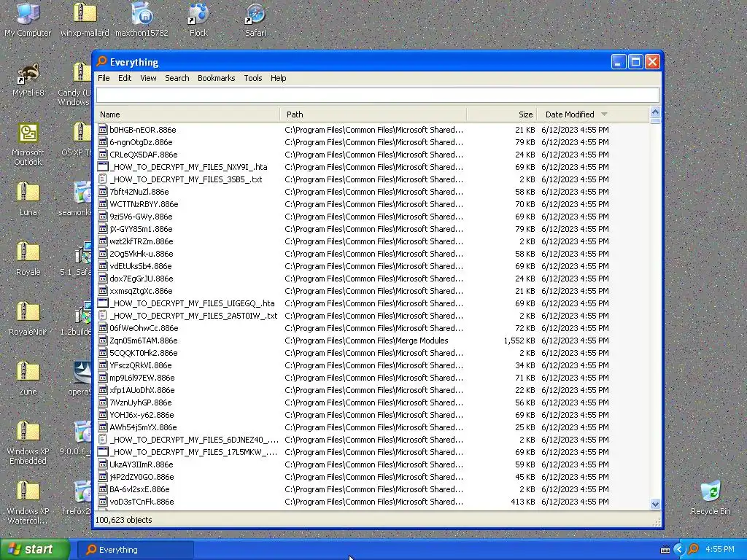The width and height of the screenshot is (747, 560).
Task: Select the MyPal 68 raccoon icon
Action: click(28, 74)
